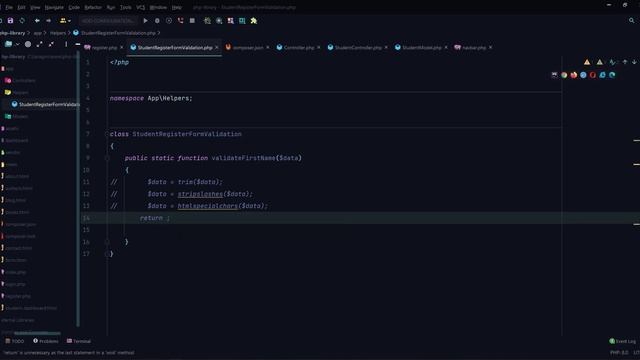Navigate forward with the right arrow icon
640x360 pixels.
pyautogui.click(x=49, y=20)
